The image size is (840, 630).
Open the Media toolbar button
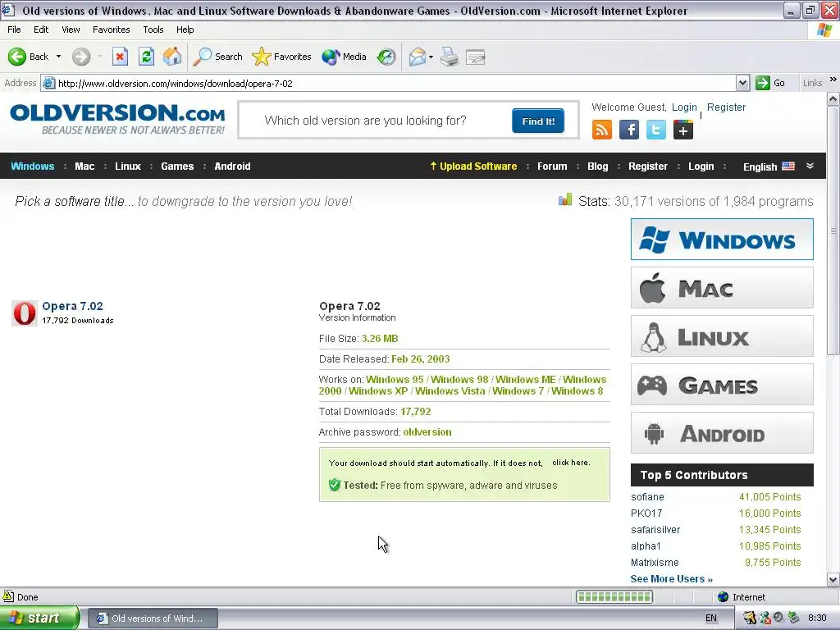click(344, 57)
